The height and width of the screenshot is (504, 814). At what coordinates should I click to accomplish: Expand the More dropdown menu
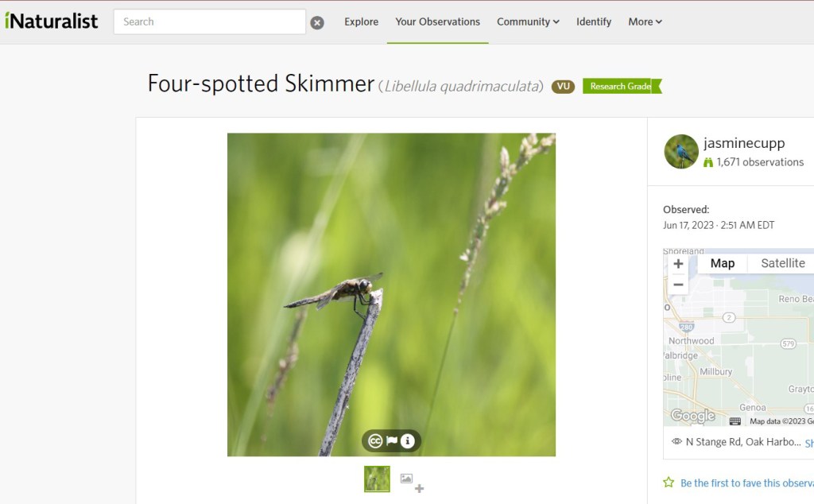click(x=645, y=21)
